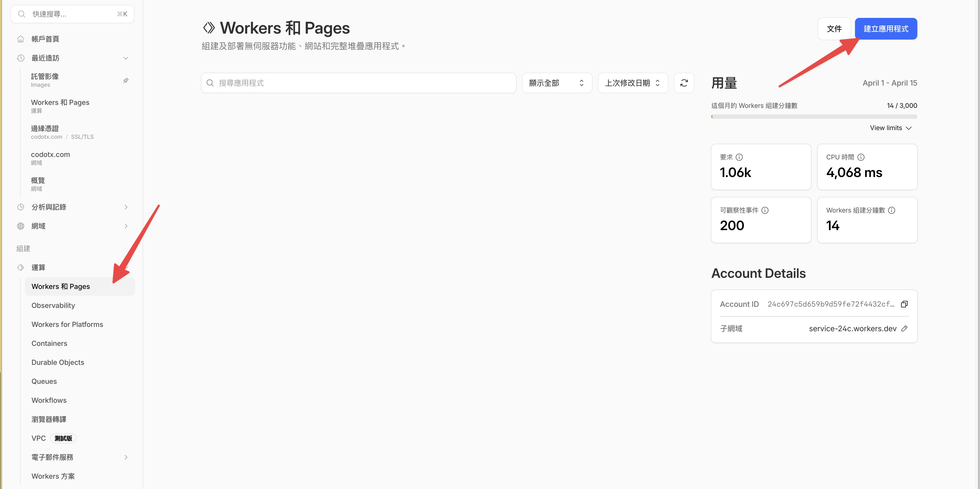980x489 pixels.
Task: Open the 顯示全部 filter dropdown
Action: click(x=557, y=82)
